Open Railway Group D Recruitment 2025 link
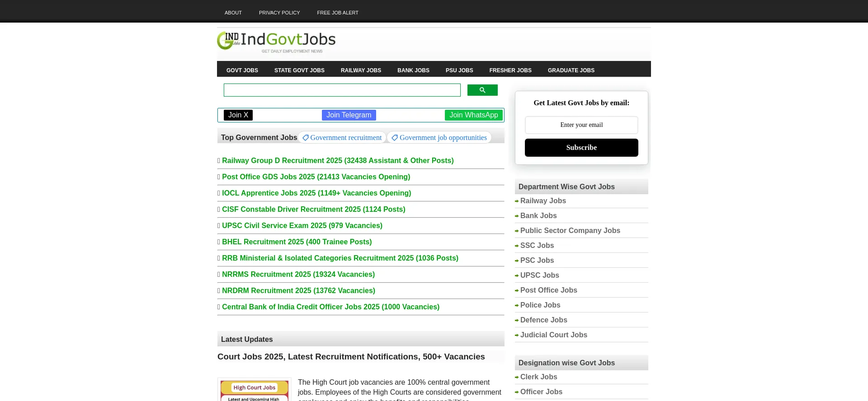The image size is (868, 401). [338, 160]
